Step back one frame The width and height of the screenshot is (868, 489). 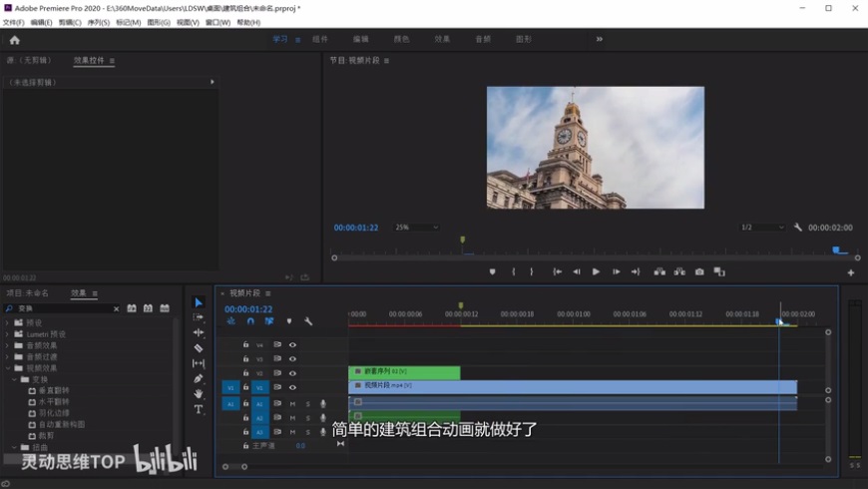(577, 271)
